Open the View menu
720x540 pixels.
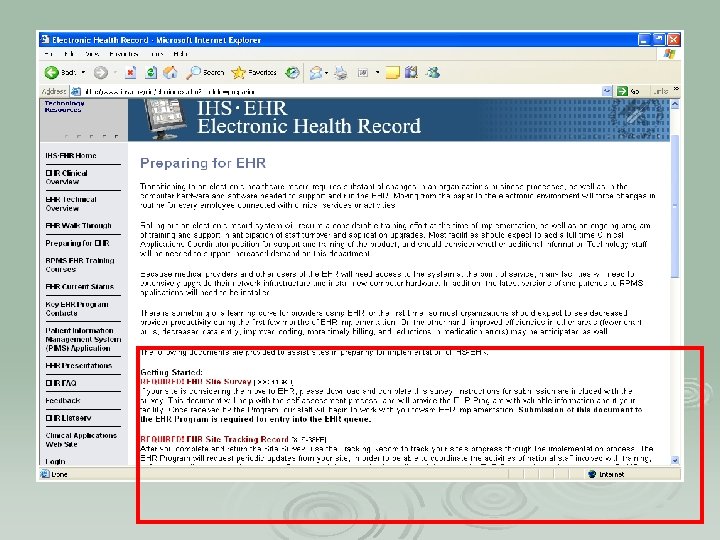click(x=92, y=54)
